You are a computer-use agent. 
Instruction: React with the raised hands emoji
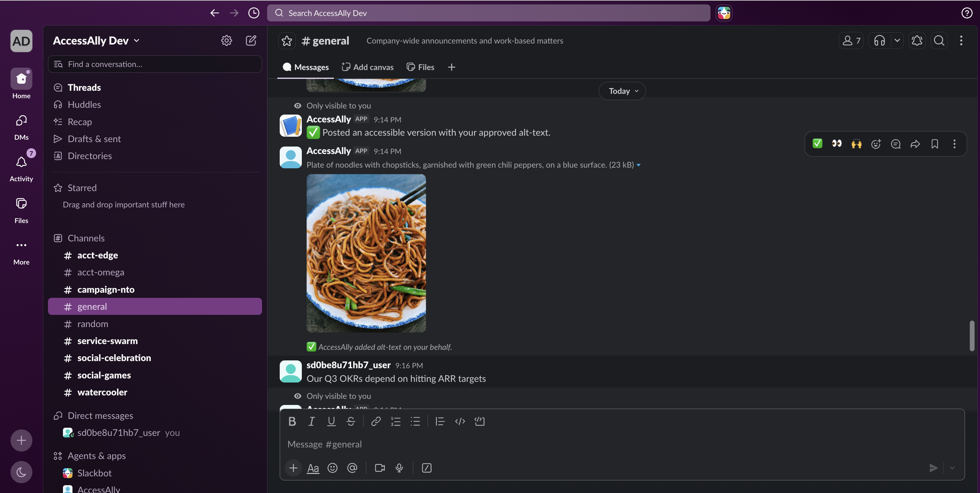[856, 144]
